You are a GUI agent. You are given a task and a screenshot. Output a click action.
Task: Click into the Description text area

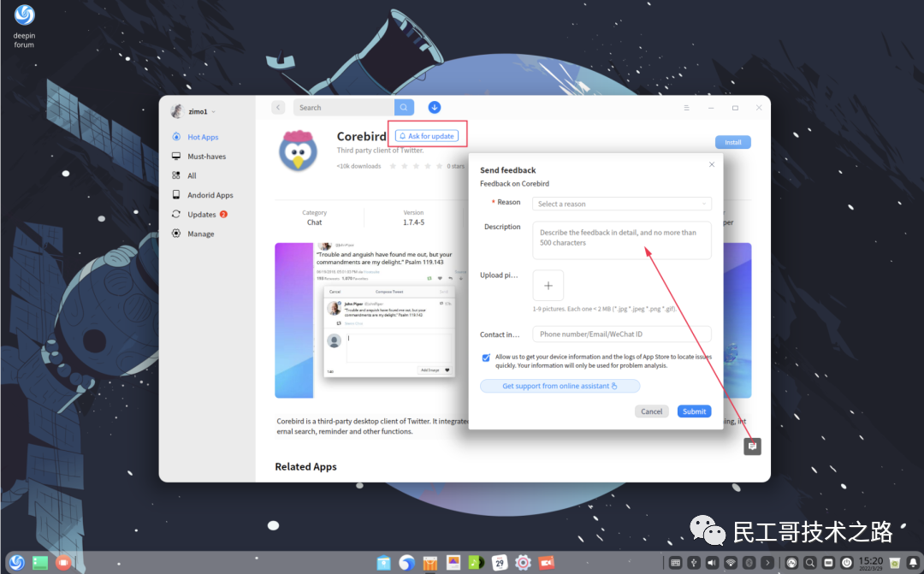(x=622, y=240)
